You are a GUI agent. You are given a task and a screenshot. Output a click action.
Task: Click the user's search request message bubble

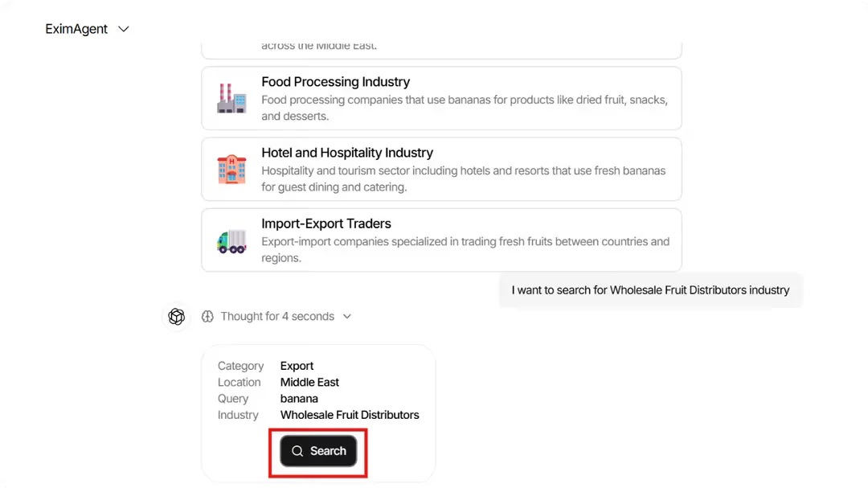coord(650,289)
